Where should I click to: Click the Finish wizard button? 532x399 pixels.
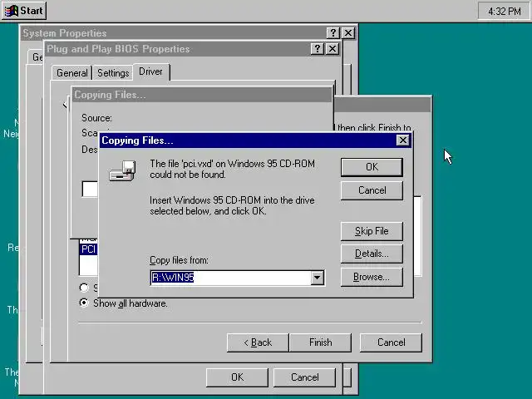point(321,342)
